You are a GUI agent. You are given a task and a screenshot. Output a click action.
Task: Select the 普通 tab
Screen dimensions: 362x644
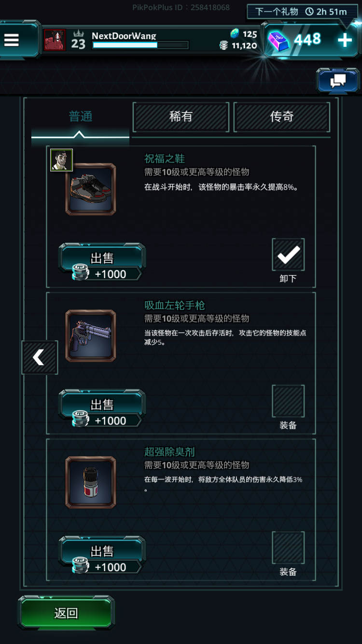(x=81, y=117)
